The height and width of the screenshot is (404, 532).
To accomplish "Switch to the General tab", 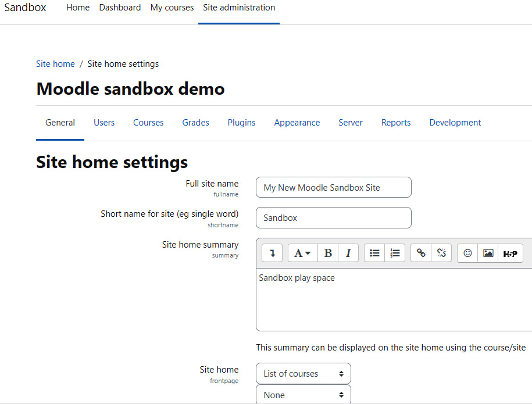I will (x=60, y=123).
